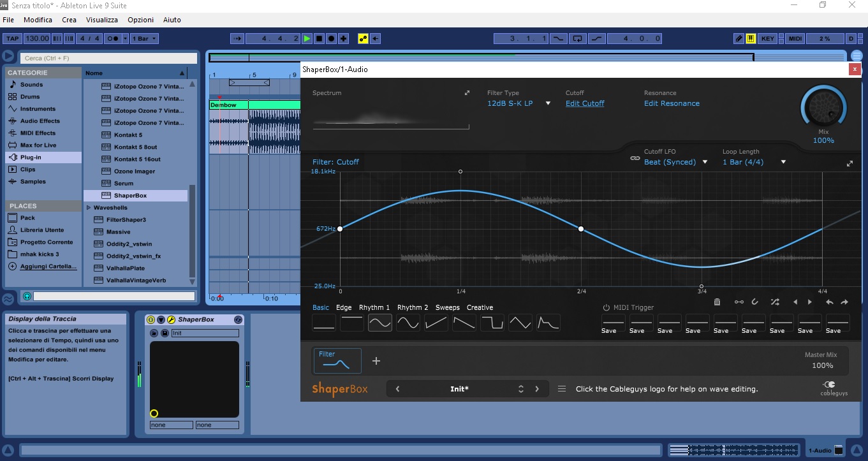868x461 pixels.
Task: Toggle Draw Mode pencil icon
Action: [x=739, y=39]
